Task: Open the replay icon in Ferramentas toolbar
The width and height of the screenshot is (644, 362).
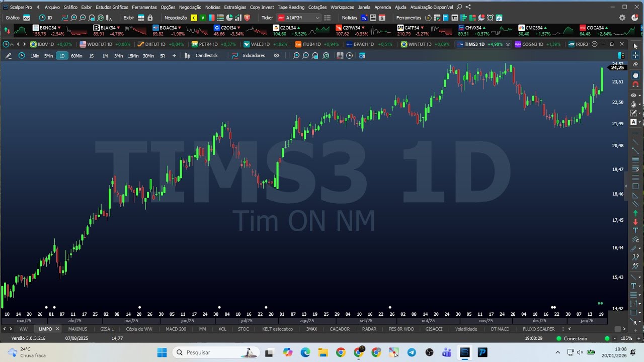Action: pos(428,18)
